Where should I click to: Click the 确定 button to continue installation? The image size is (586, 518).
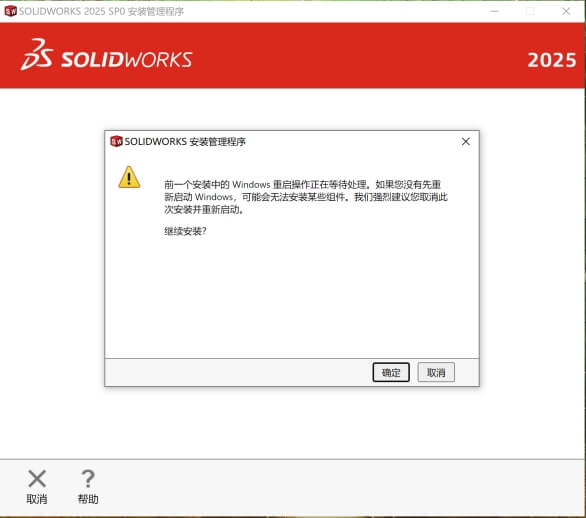pos(391,372)
